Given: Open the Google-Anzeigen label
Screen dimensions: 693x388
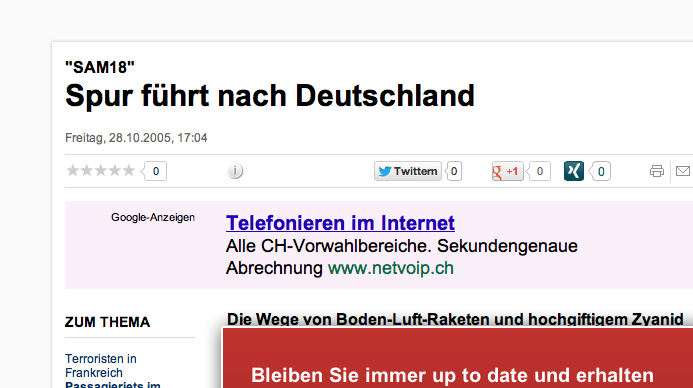Looking at the screenshot, I should (153, 217).
